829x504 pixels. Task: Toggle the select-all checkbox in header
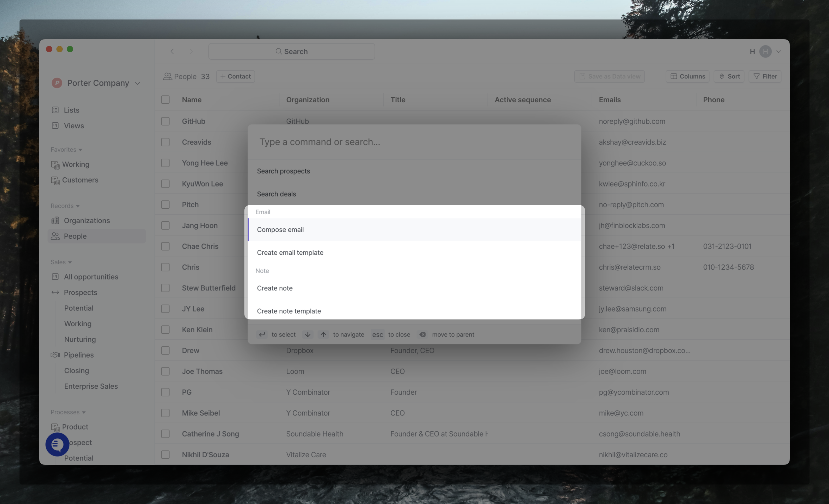click(x=165, y=99)
